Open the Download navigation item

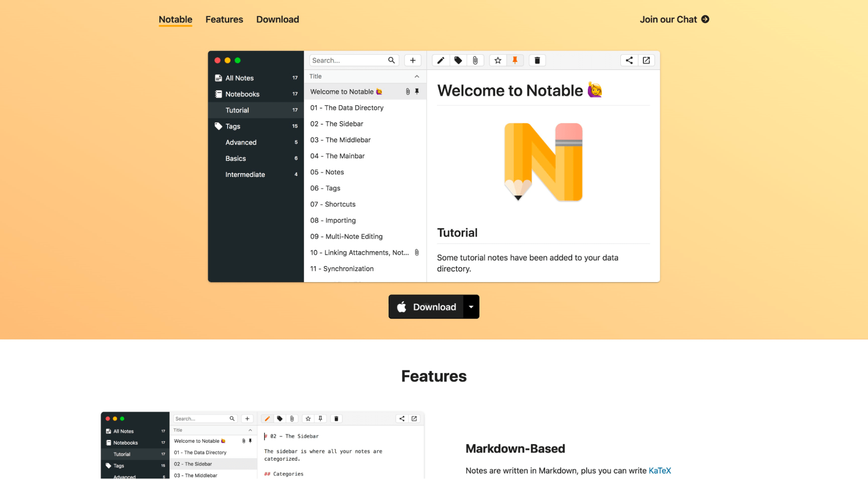click(277, 20)
